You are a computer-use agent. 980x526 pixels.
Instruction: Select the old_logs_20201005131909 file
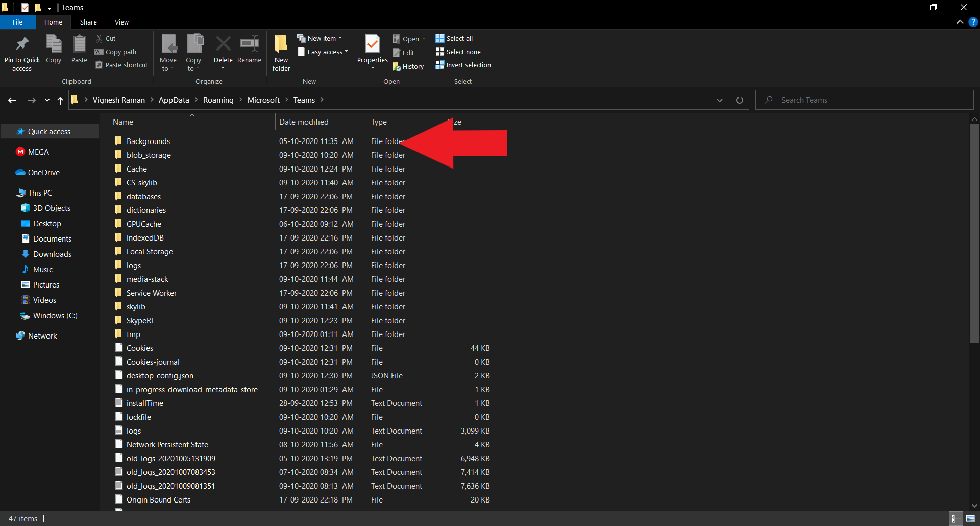tap(171, 458)
